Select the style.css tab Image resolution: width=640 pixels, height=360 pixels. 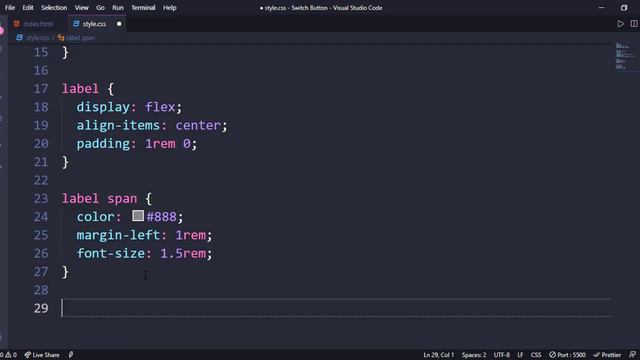94,24
